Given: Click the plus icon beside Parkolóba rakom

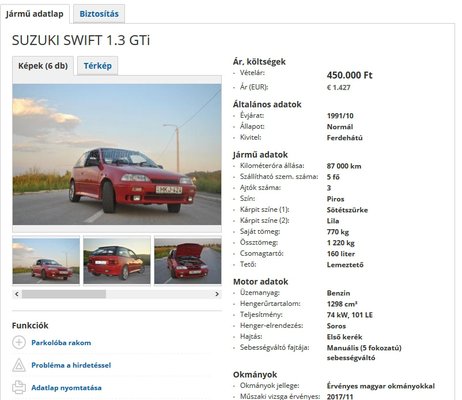Looking at the screenshot, I should (x=19, y=342).
